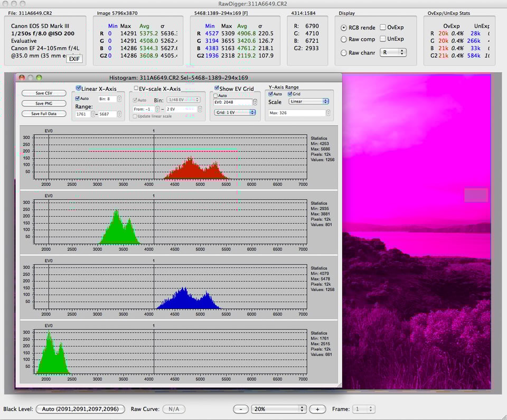Viewport: 507px width, 420px height.
Task: Zoom in with the plus button
Action: tap(317, 409)
